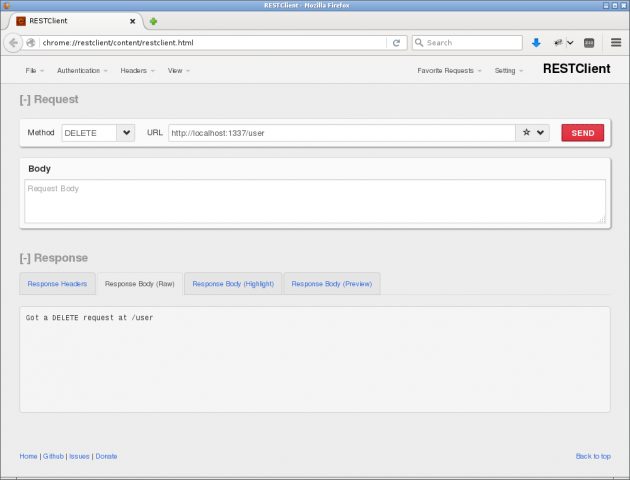Open the Setting dropdown
The image size is (630, 480).
(509, 71)
